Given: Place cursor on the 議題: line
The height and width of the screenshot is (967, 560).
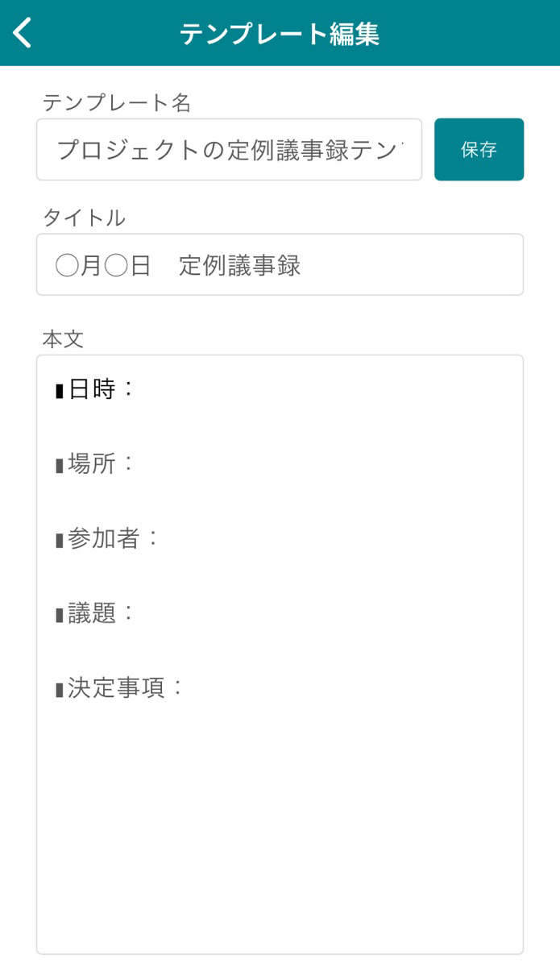Looking at the screenshot, I should (102, 613).
